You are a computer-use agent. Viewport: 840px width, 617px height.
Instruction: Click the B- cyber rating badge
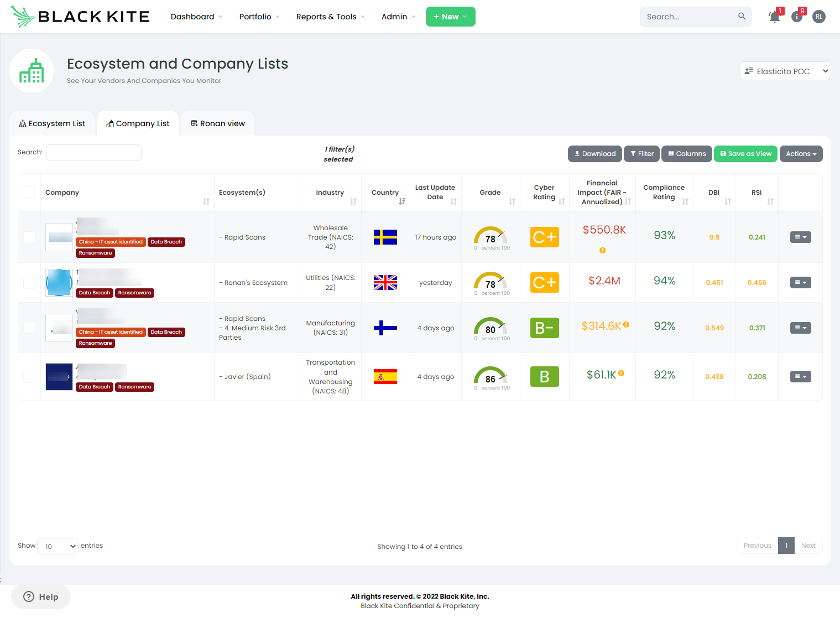click(x=545, y=328)
